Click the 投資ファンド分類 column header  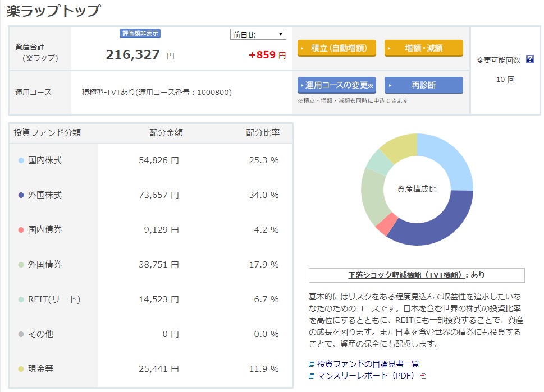tap(47, 133)
